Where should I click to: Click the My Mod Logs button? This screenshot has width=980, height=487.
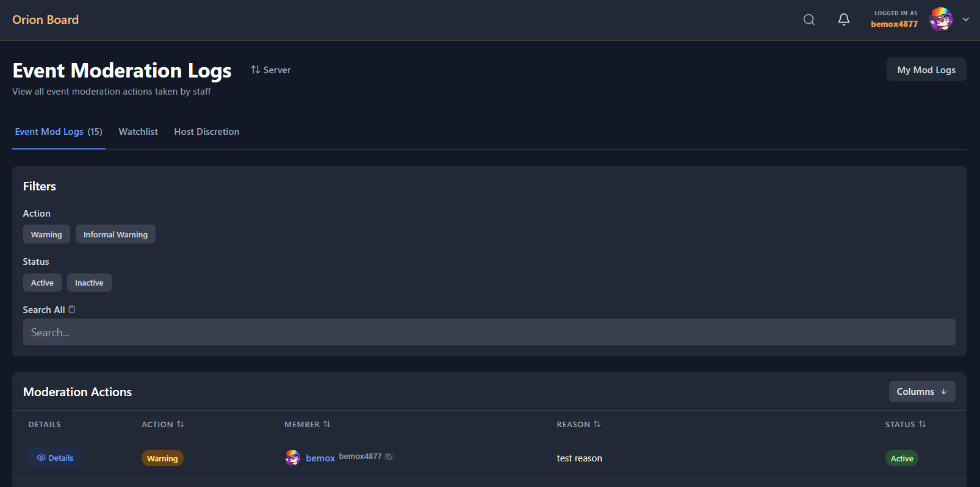pyautogui.click(x=926, y=70)
